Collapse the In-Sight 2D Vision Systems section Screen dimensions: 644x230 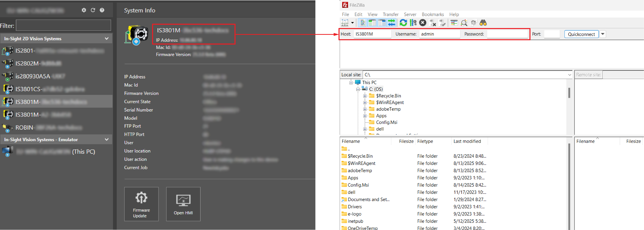(x=107, y=39)
